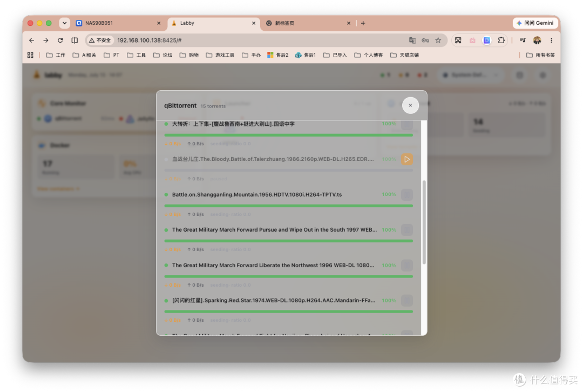The image size is (583, 392).
Task: Open the 所有书签 folder
Action: 540,55
